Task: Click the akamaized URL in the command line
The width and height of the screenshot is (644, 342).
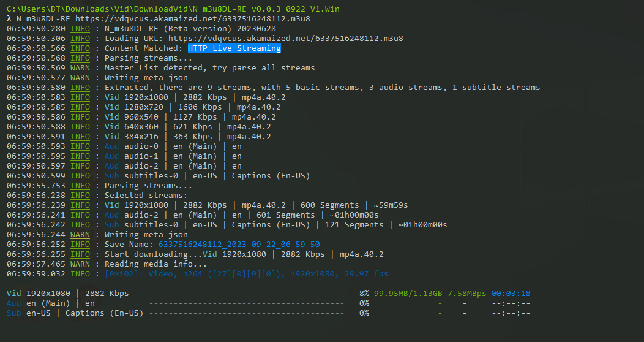Action: [x=193, y=18]
